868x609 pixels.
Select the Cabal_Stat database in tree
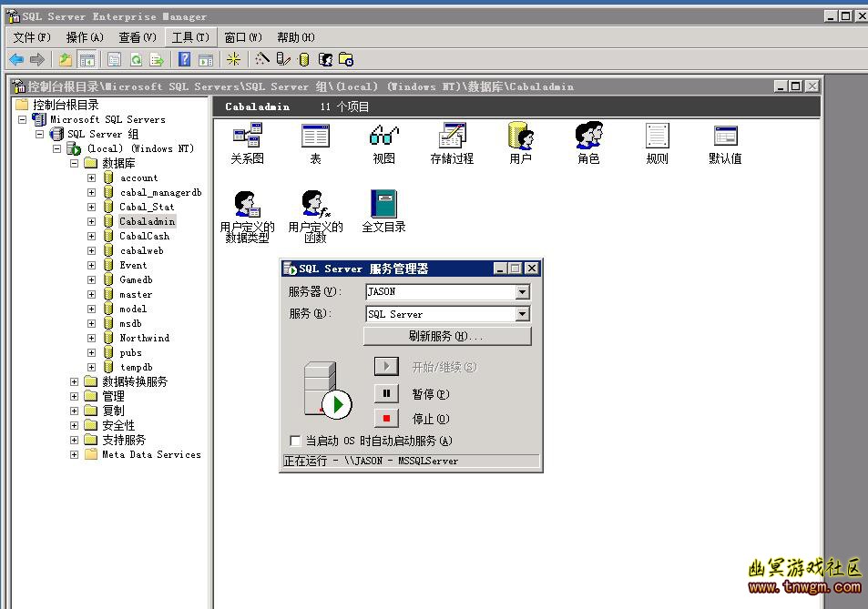pyautogui.click(x=147, y=207)
